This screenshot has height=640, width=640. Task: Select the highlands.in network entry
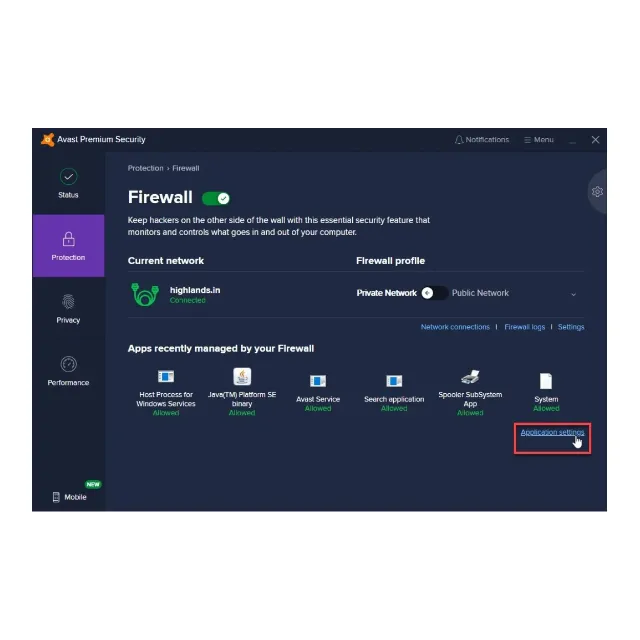(176, 294)
